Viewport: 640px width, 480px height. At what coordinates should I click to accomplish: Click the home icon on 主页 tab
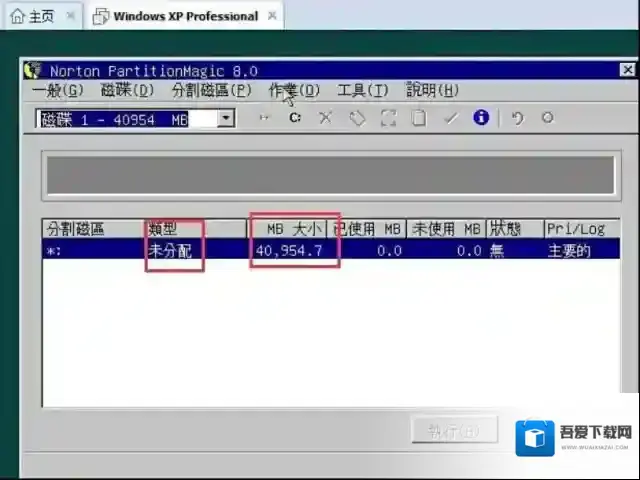[18, 16]
